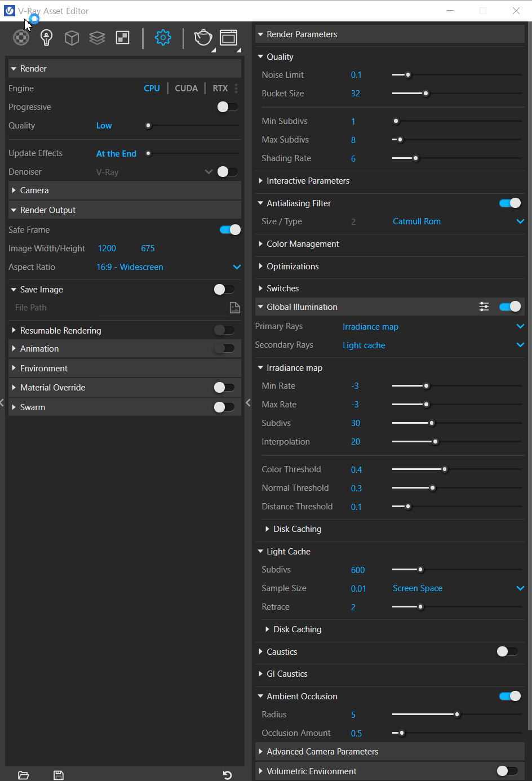The image size is (532, 781).
Task: Load render settings from file icon
Action: (23, 775)
